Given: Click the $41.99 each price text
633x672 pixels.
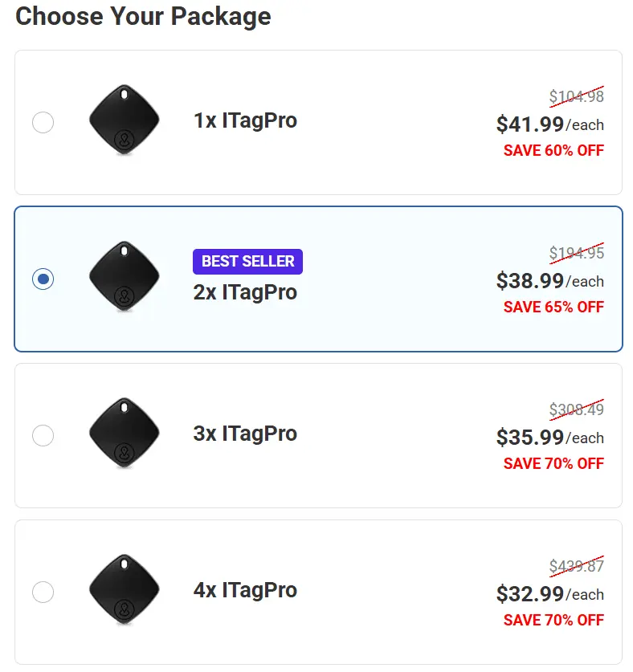Looking at the screenshot, I should click(x=551, y=125).
